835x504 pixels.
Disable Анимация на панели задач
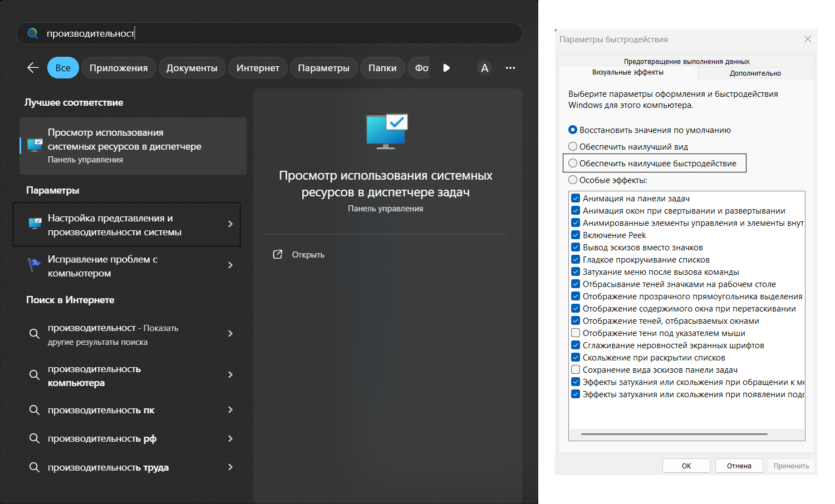click(576, 197)
